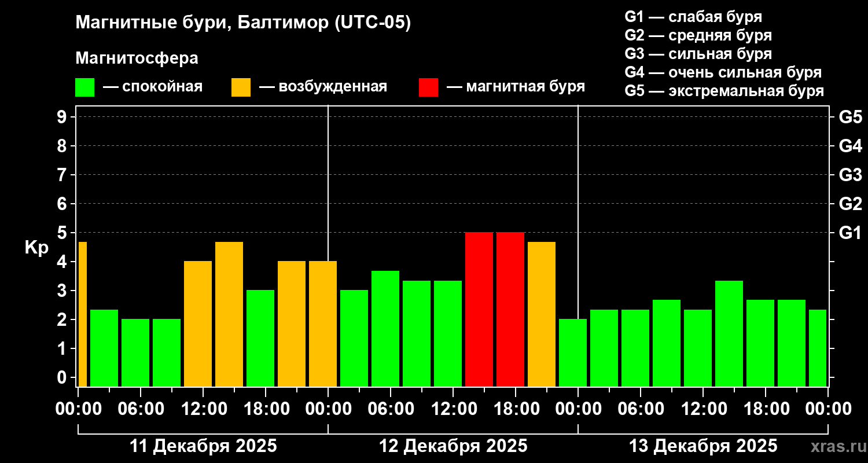Click the narrow orange bar at 00:00, 11 December
Viewport: 868px width, 463px height.
point(82,314)
